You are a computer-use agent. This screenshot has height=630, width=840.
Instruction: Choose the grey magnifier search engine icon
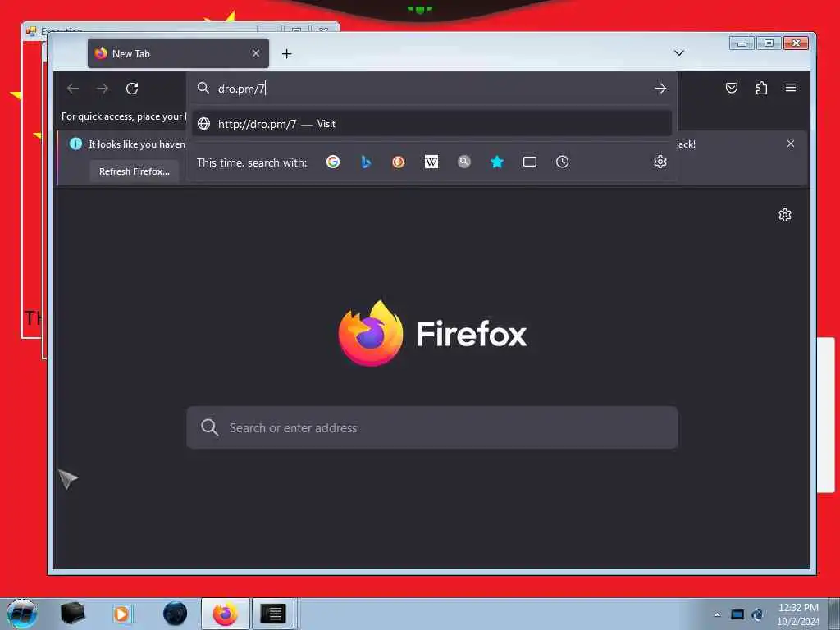(x=464, y=162)
